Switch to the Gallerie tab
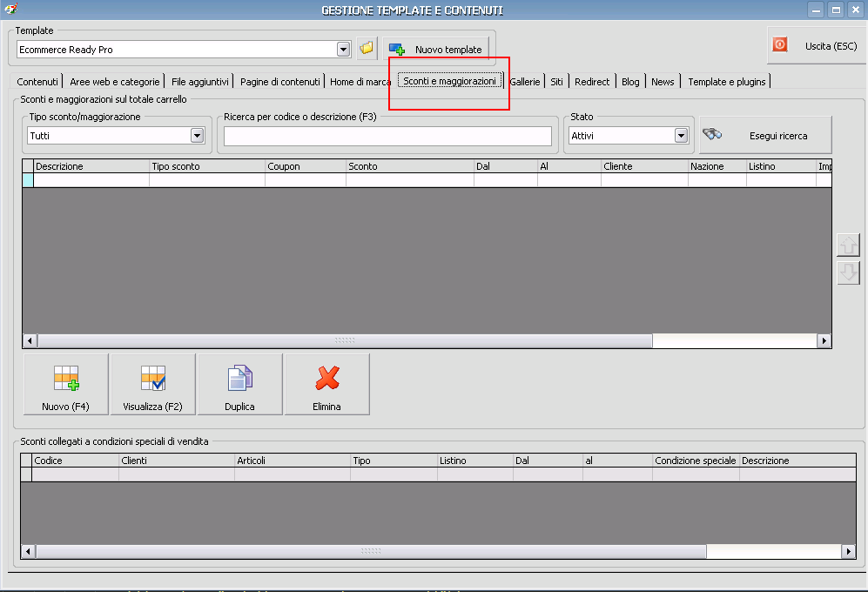Screen dimensions: 868x592 [525, 82]
